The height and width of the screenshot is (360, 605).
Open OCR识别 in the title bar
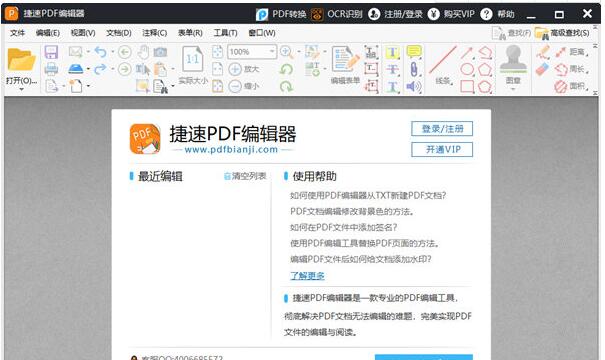pos(337,14)
